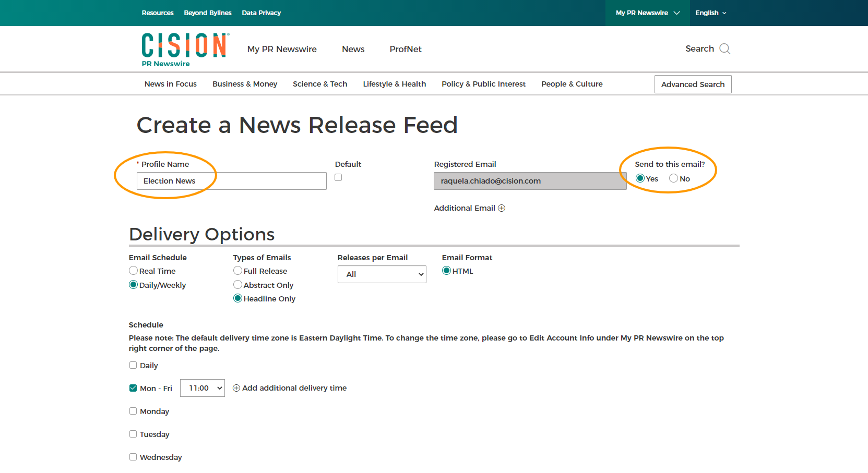Open the News menu item

pyautogui.click(x=353, y=49)
